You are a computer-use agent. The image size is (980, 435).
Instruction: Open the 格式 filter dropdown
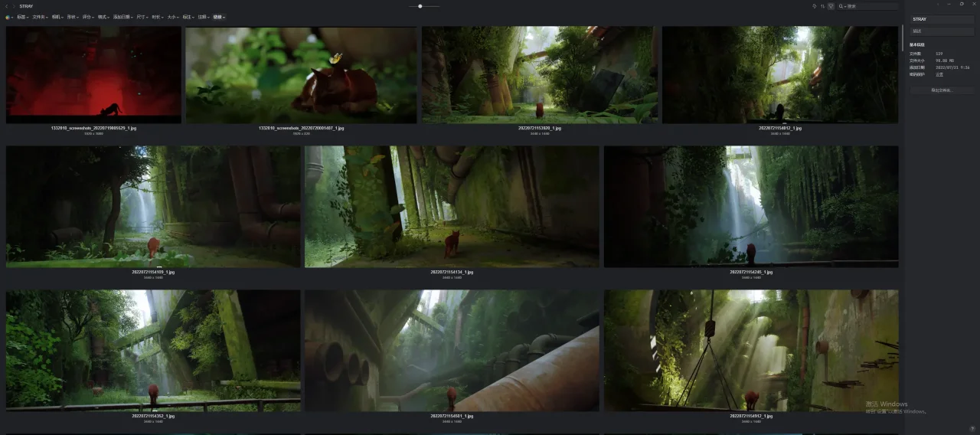(x=103, y=17)
